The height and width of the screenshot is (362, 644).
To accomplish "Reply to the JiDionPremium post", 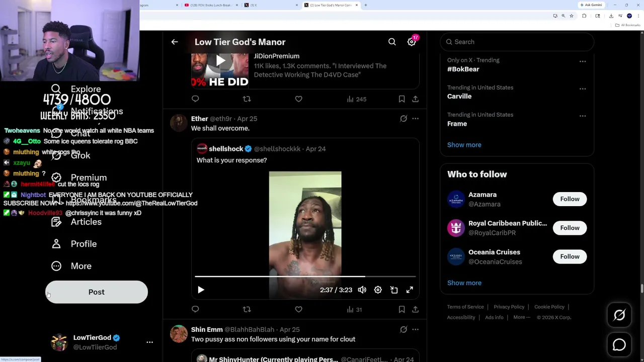I will click(x=195, y=99).
